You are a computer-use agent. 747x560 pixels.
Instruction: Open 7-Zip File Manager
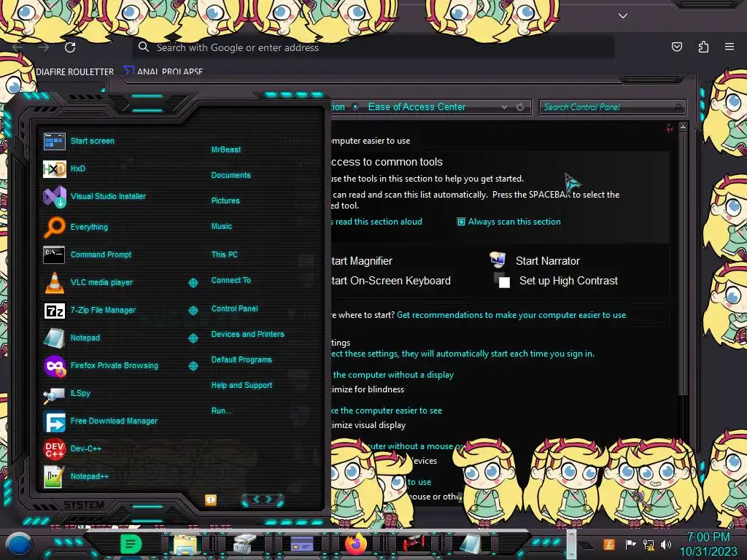coord(89,311)
